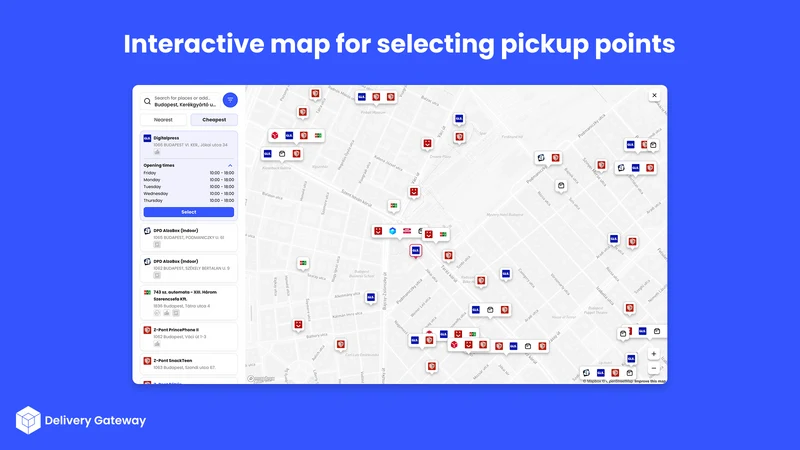Pick the Z-Pont SnackTeen entry
Viewport: 800px width, 450px height.
click(189, 364)
